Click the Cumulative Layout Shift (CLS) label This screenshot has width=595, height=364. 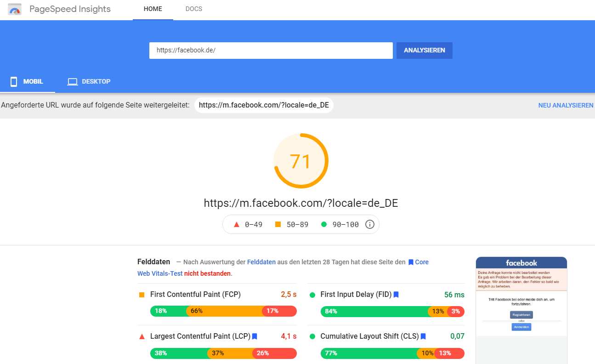click(370, 336)
